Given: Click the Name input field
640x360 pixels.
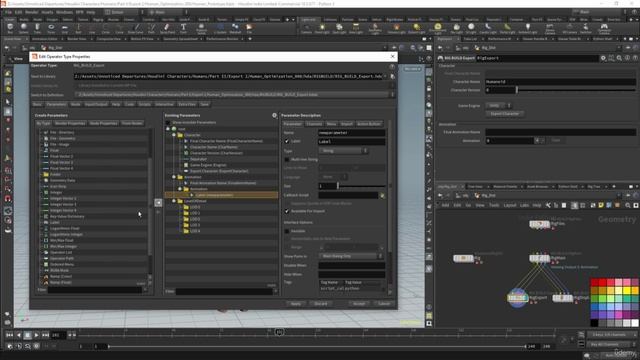Looking at the screenshot, I should 351,133.
